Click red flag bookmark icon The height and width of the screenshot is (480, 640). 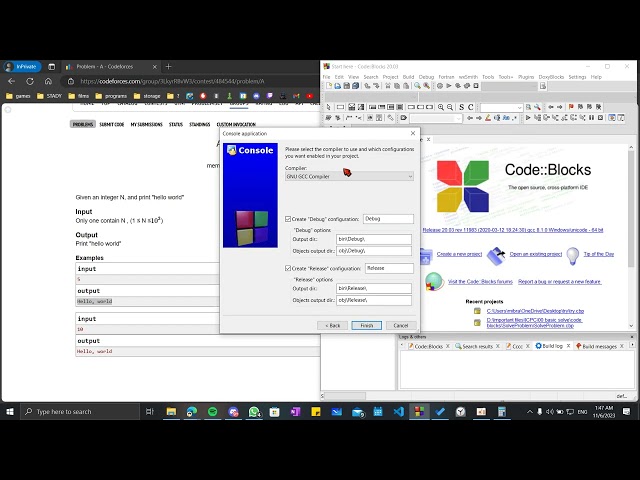click(x=571, y=107)
